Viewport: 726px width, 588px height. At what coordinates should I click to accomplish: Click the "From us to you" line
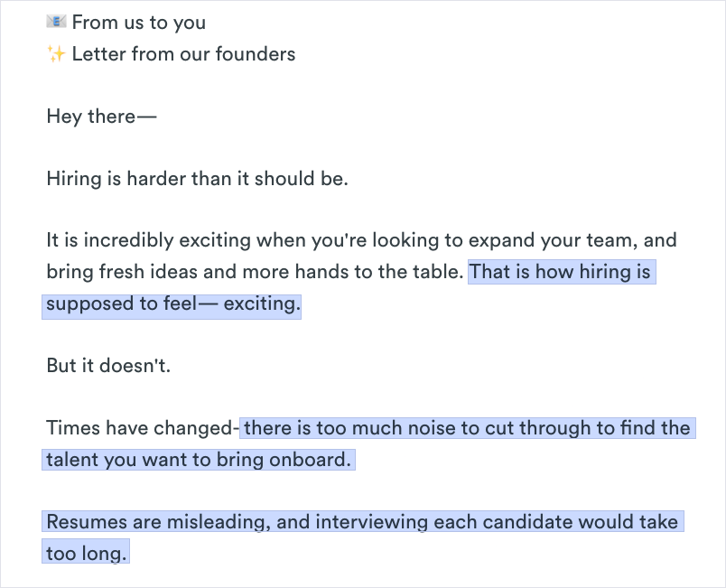pos(138,23)
